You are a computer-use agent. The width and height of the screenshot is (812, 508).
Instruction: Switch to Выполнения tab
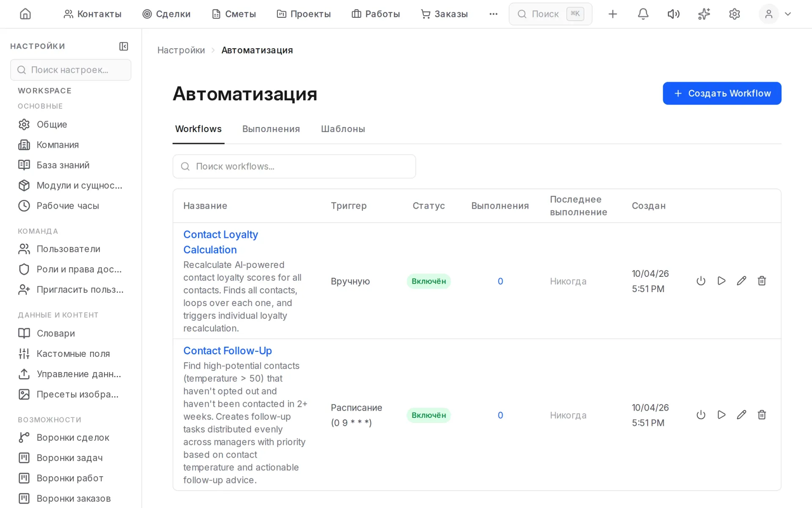coord(271,129)
